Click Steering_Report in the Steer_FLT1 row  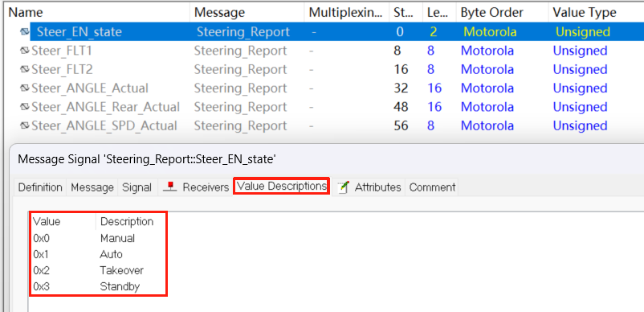(240, 51)
